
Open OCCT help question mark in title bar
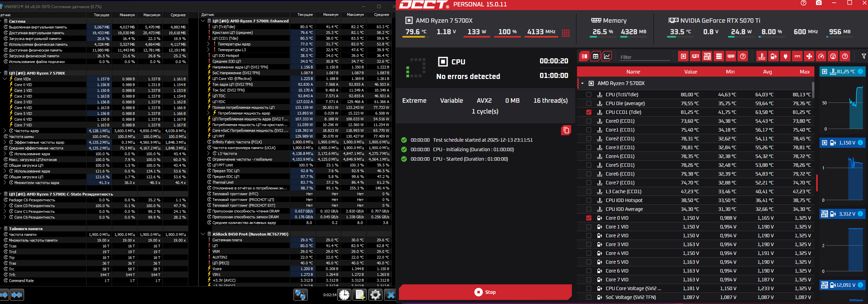[x=803, y=3]
